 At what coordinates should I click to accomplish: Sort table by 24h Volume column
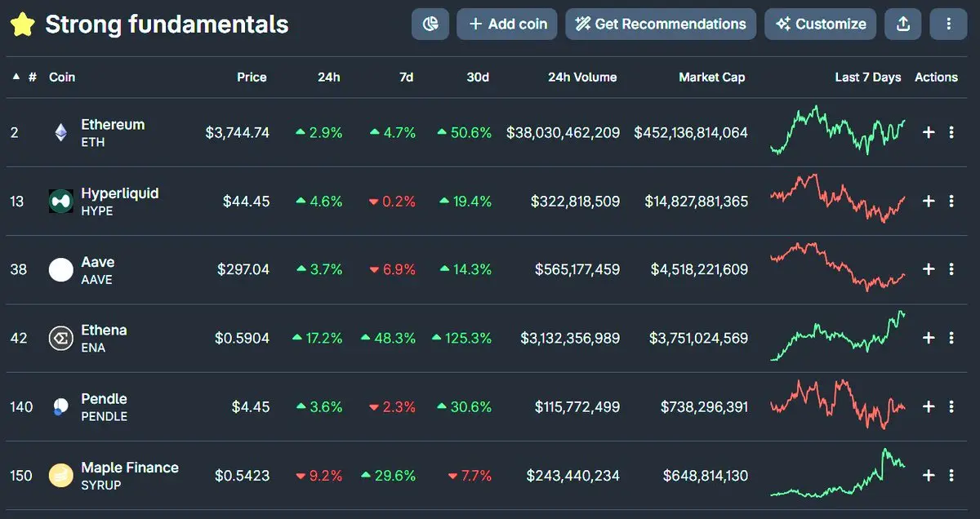pos(582,77)
